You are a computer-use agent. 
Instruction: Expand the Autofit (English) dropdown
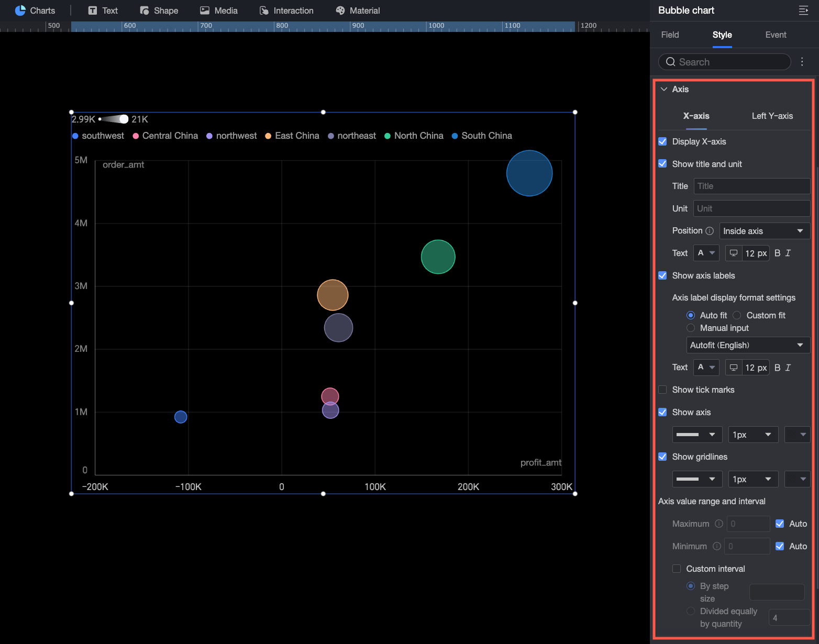747,345
